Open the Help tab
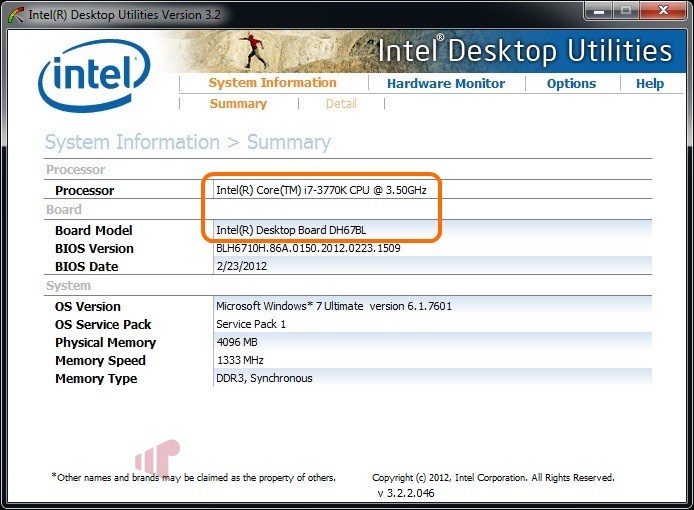 [x=650, y=84]
